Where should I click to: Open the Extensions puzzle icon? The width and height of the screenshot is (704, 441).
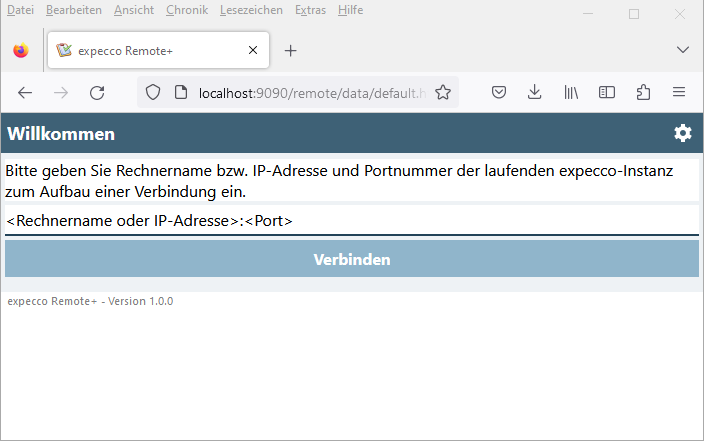pos(643,92)
